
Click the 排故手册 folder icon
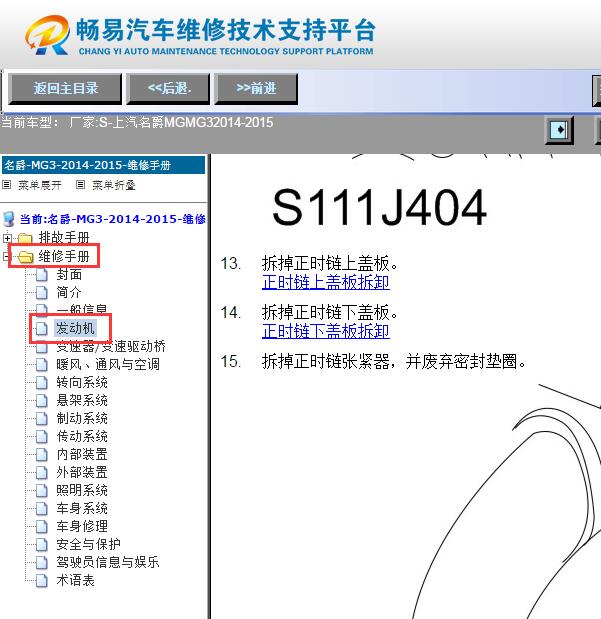pyautogui.click(x=25, y=238)
